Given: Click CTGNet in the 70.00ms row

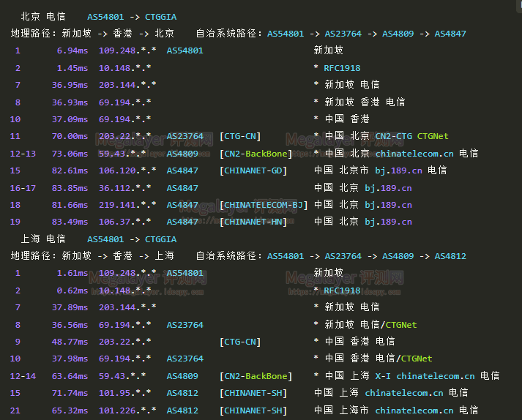Looking at the screenshot, I should pyautogui.click(x=433, y=136).
